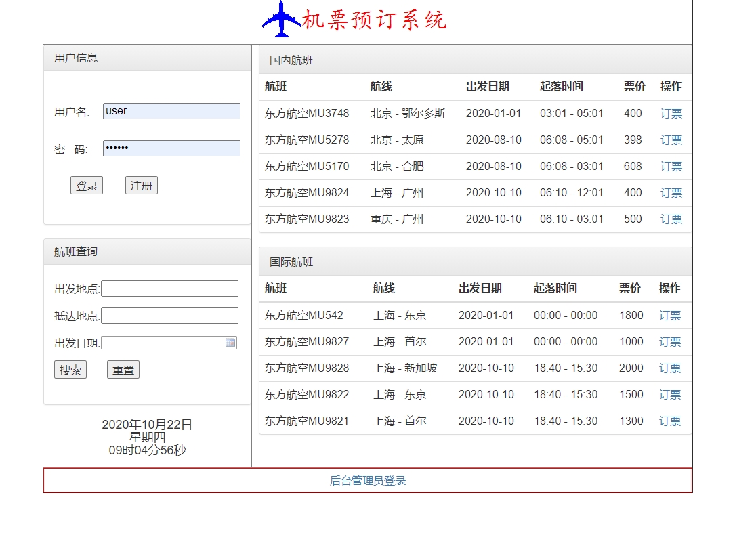Click 订票 for 东方航空MU542 to 东京
Screen dimensions: 756x554
(x=669, y=315)
